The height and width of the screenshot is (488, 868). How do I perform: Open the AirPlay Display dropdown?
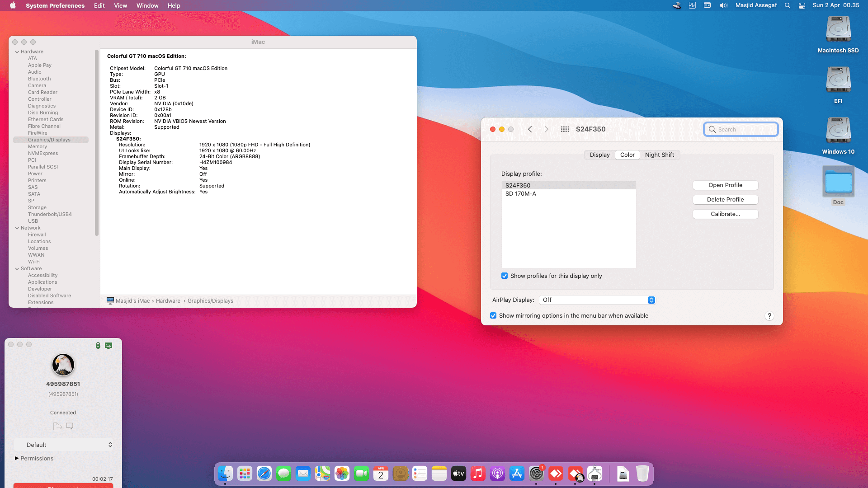click(x=598, y=300)
